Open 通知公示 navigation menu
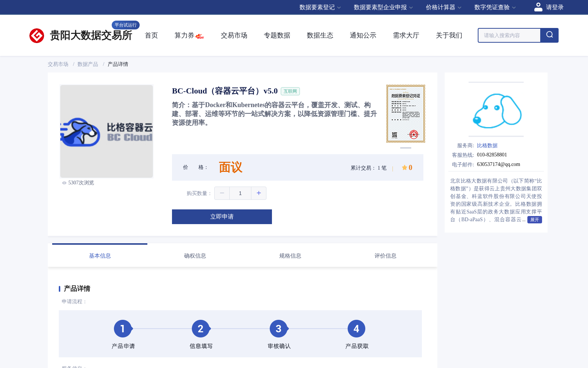 pyautogui.click(x=363, y=35)
